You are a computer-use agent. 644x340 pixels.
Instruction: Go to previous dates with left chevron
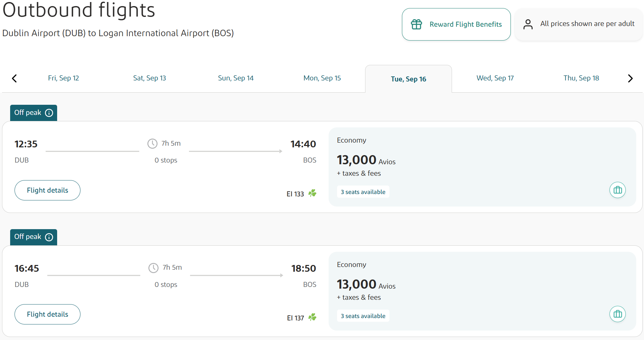(14, 78)
